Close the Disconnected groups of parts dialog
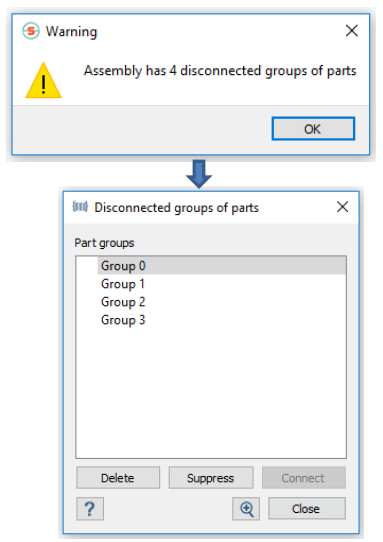Image resolution: width=383 pixels, height=542 pixels. click(x=342, y=207)
